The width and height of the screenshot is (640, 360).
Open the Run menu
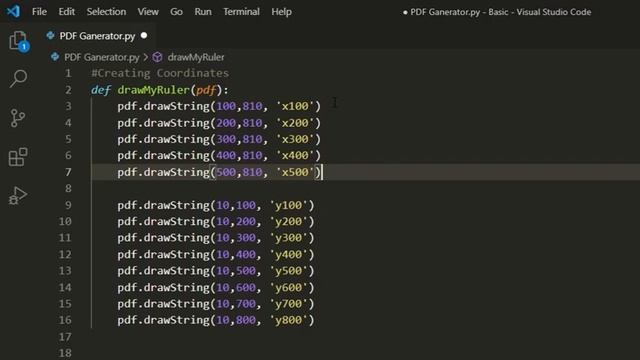point(203,12)
